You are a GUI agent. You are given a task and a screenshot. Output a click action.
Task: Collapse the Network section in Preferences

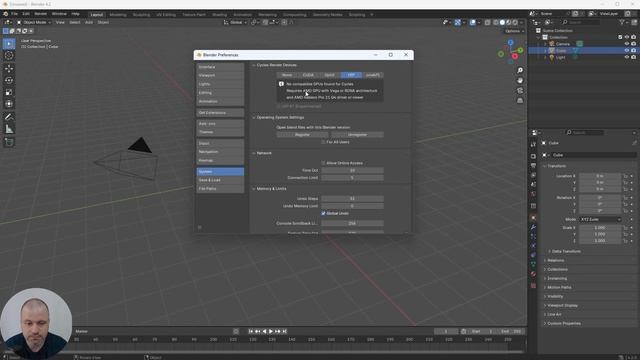(254, 153)
